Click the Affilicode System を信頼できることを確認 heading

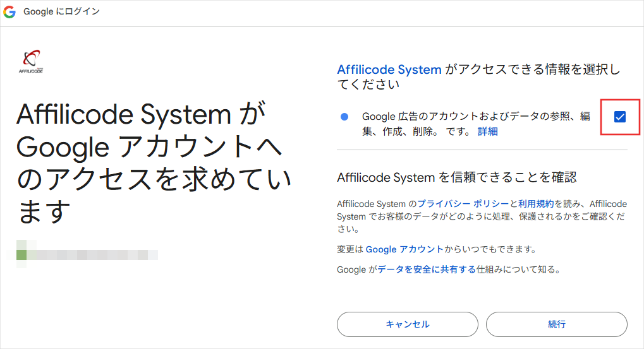457,177
